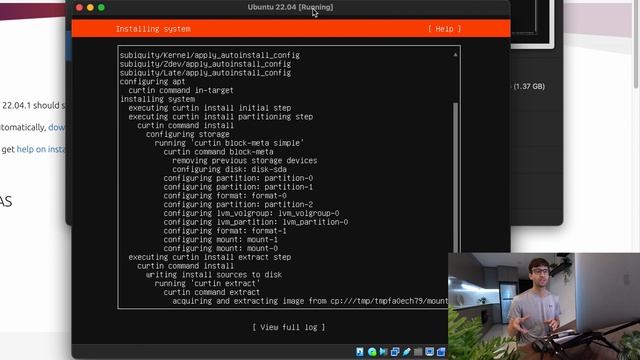640x360 pixels.
Task: Click the scroll-up arrow of the log box
Action: (456, 54)
